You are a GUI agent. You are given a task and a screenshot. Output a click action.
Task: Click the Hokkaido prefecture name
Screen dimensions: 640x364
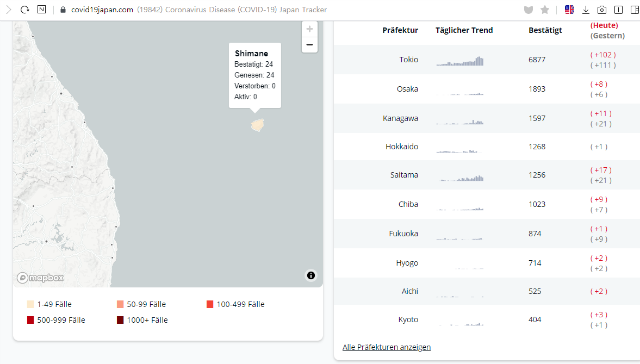click(402, 146)
